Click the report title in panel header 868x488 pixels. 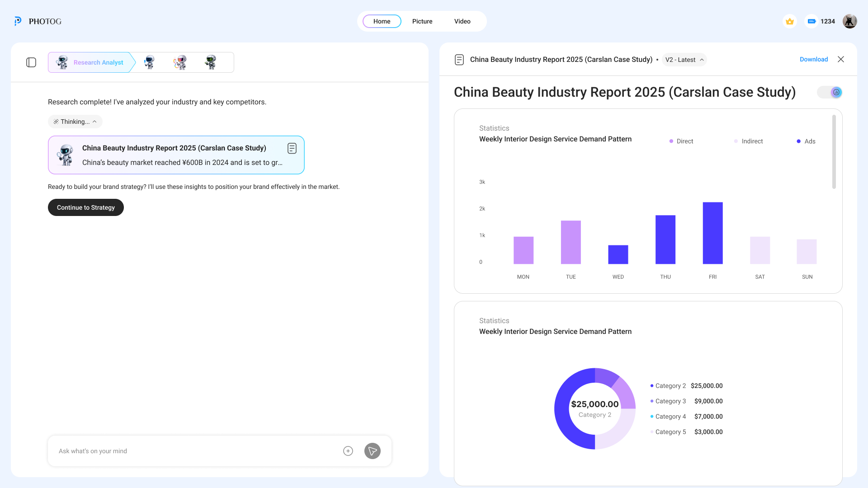[561, 60]
